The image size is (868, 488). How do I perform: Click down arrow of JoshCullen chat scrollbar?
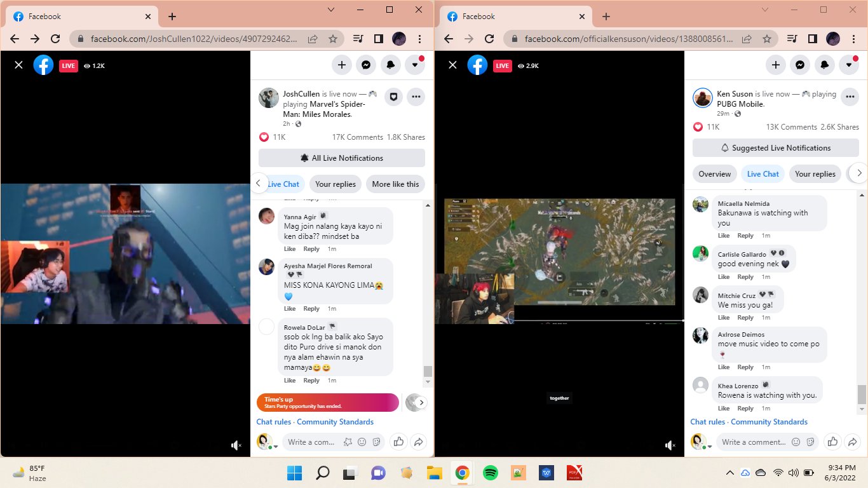pyautogui.click(x=428, y=381)
